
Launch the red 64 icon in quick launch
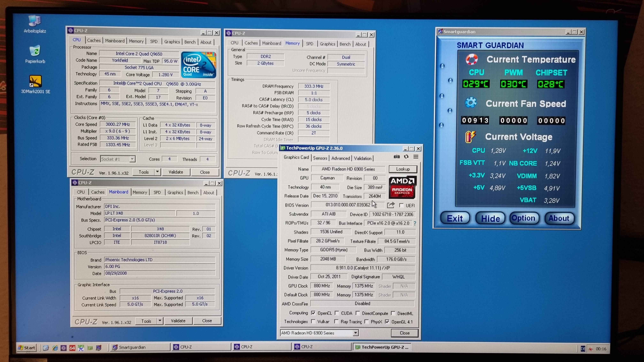(72, 348)
